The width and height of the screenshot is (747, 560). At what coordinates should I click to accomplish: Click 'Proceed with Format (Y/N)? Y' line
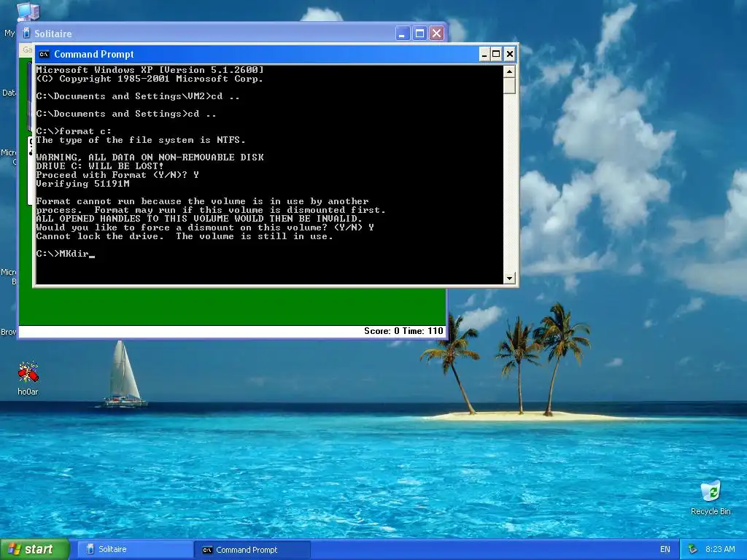point(117,175)
